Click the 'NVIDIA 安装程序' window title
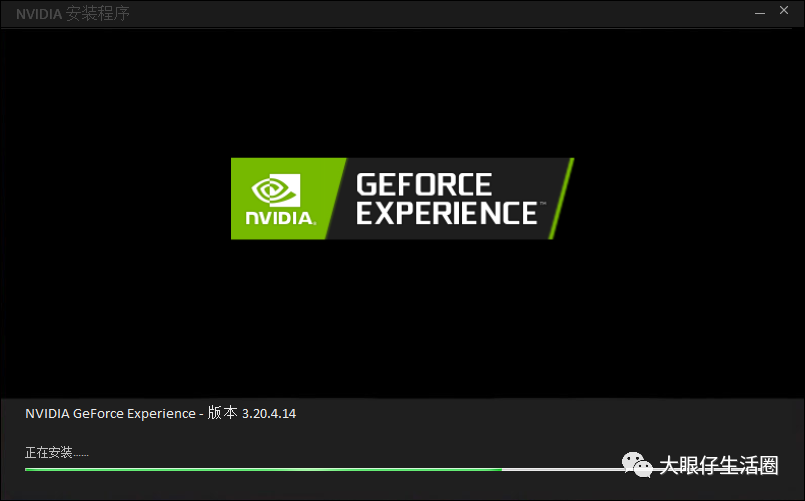 point(72,14)
